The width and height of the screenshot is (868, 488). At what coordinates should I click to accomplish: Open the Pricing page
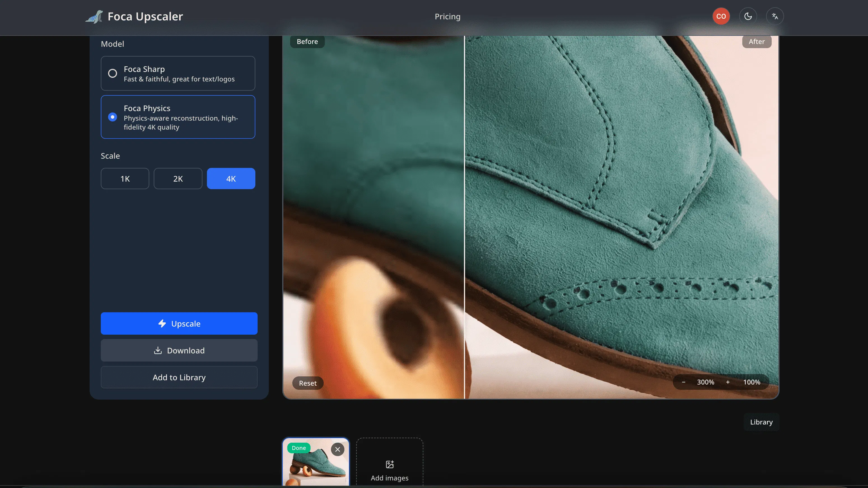[x=447, y=16]
